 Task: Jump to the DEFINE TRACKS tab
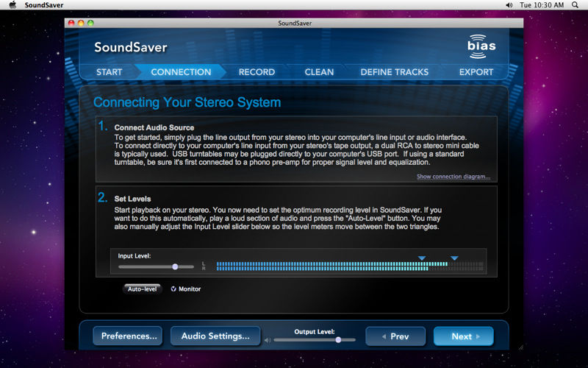click(x=395, y=72)
